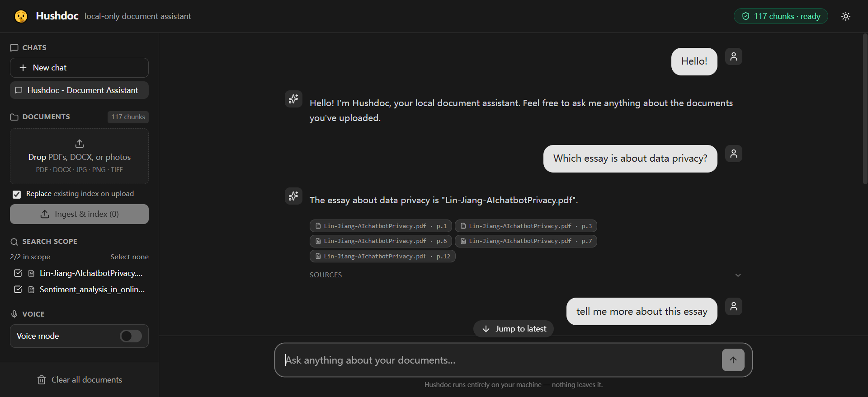Click the assistant sparkle icon on the greeting reply
Screen dimensions: 868x397
(x=293, y=98)
